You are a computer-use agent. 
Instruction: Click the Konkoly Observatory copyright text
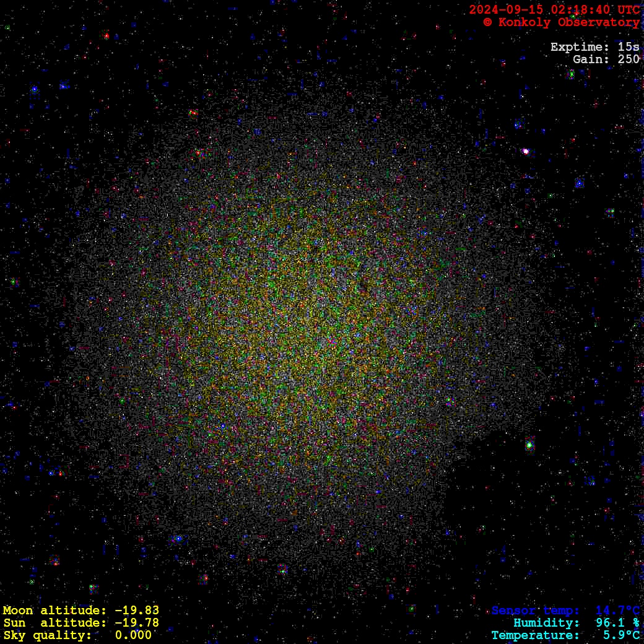(x=561, y=22)
